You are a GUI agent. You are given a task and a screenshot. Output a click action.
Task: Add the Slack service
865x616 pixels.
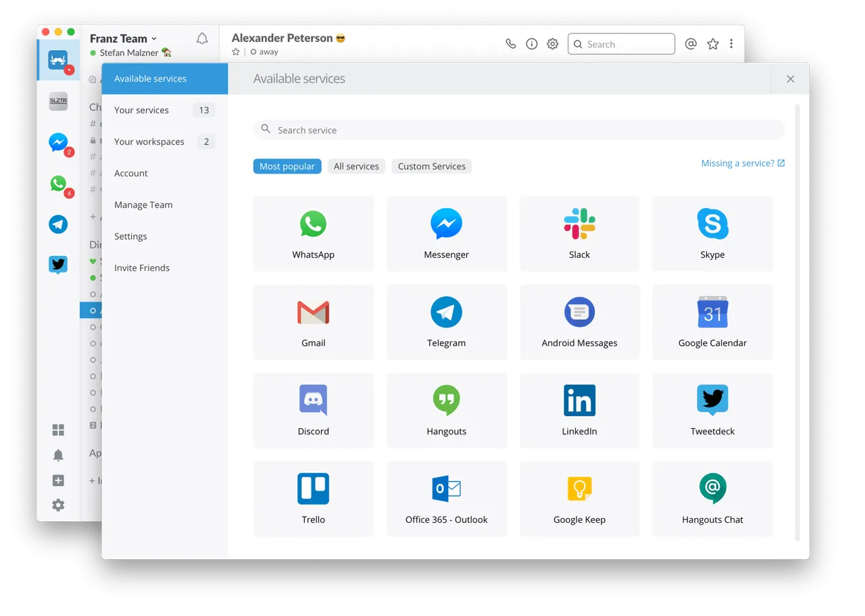(580, 234)
